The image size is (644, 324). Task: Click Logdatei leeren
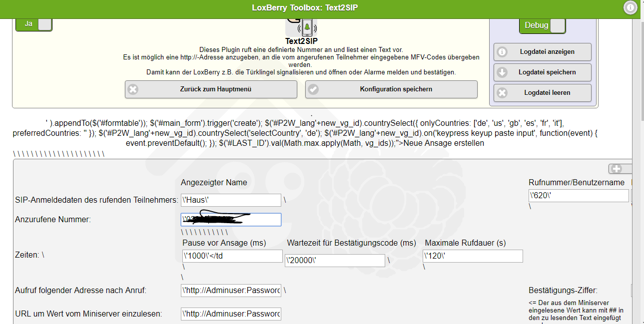point(543,93)
